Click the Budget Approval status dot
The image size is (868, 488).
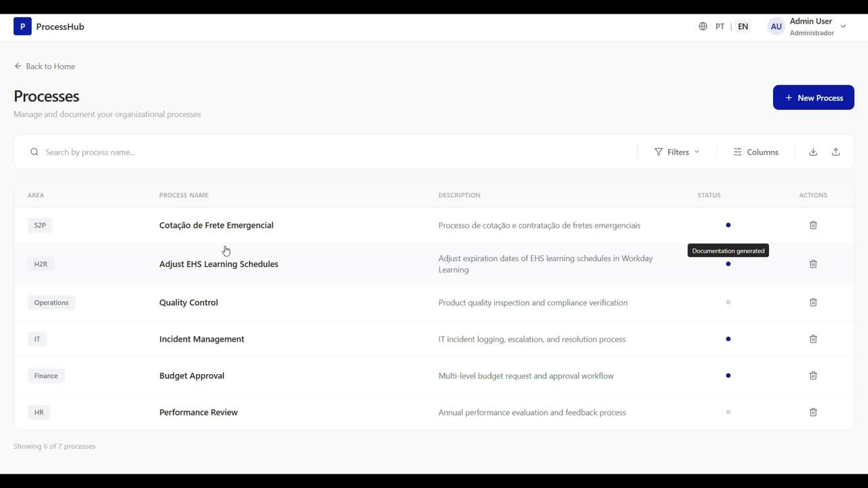728,375
